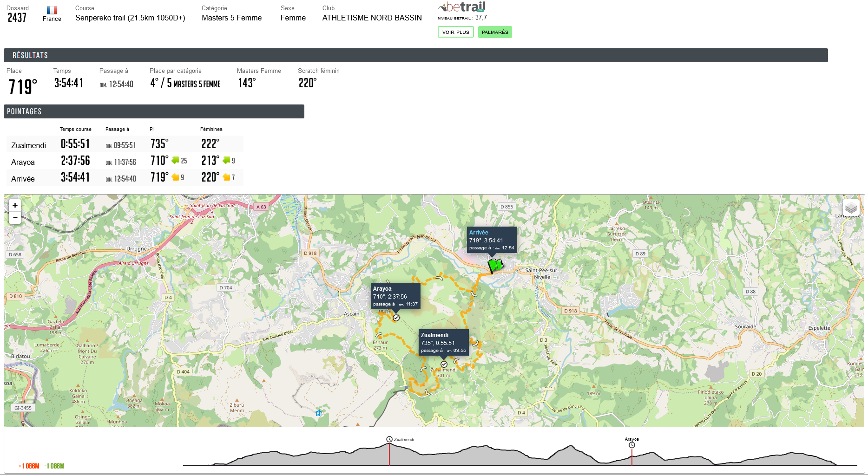The width and height of the screenshot is (868, 475).
Task: Click the green finish flag marker
Action: (495, 266)
